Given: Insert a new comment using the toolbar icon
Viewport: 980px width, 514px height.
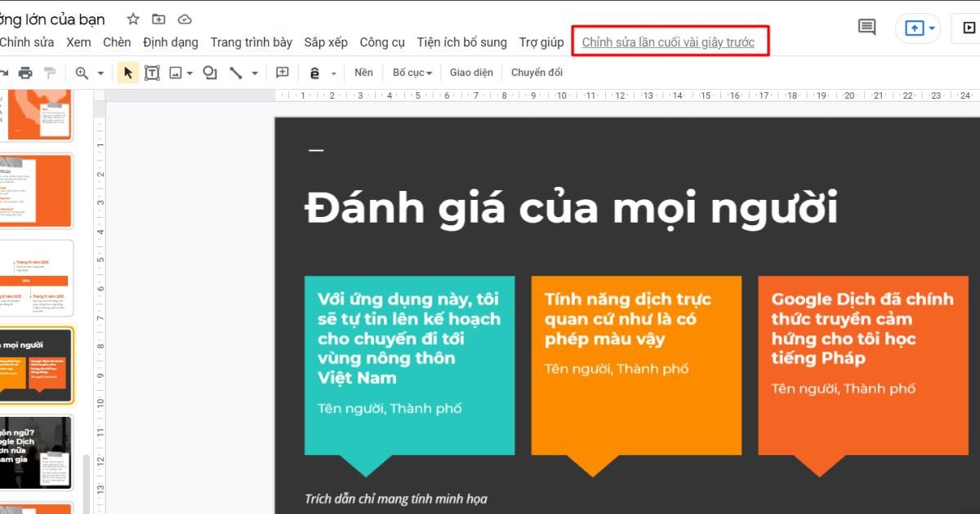Looking at the screenshot, I should pyautogui.click(x=282, y=72).
